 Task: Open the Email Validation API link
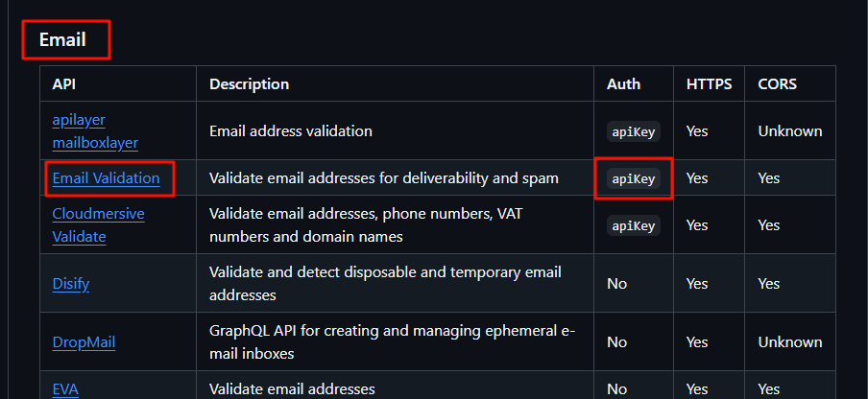click(106, 178)
